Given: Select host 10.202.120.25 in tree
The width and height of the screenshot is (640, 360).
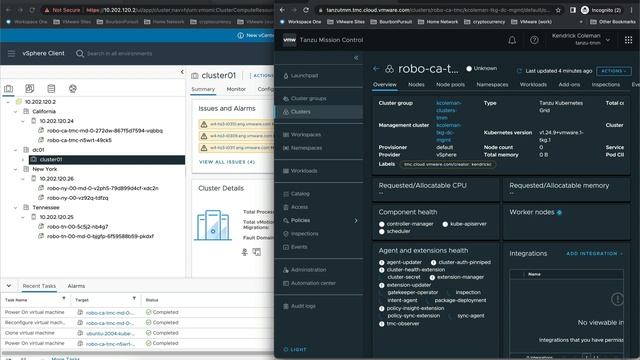Looking at the screenshot, I should pyautogui.click(x=56, y=217).
